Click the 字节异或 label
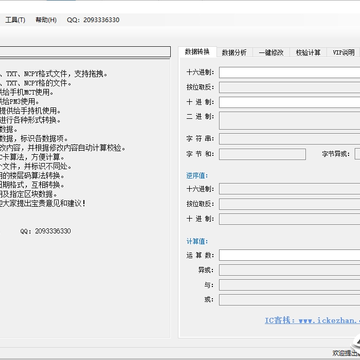This screenshot has height=360, width=360. (336, 154)
